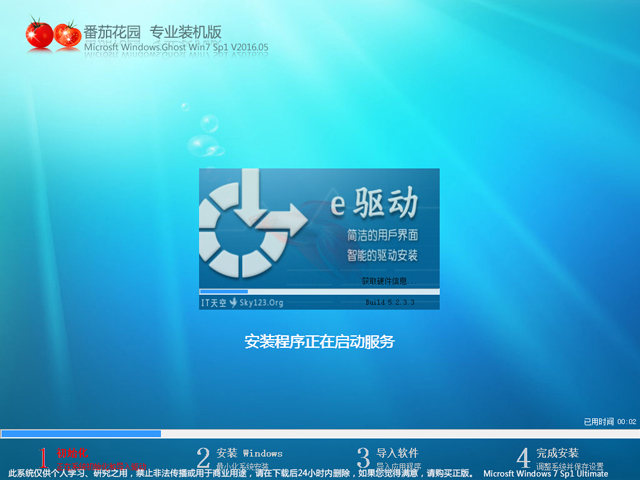
Task: Click '安装程序正在启动服务' status message
Action: tap(320, 342)
